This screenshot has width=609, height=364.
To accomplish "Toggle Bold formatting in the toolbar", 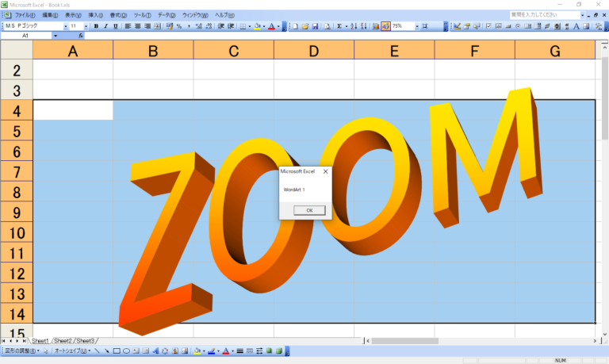I will 96,26.
